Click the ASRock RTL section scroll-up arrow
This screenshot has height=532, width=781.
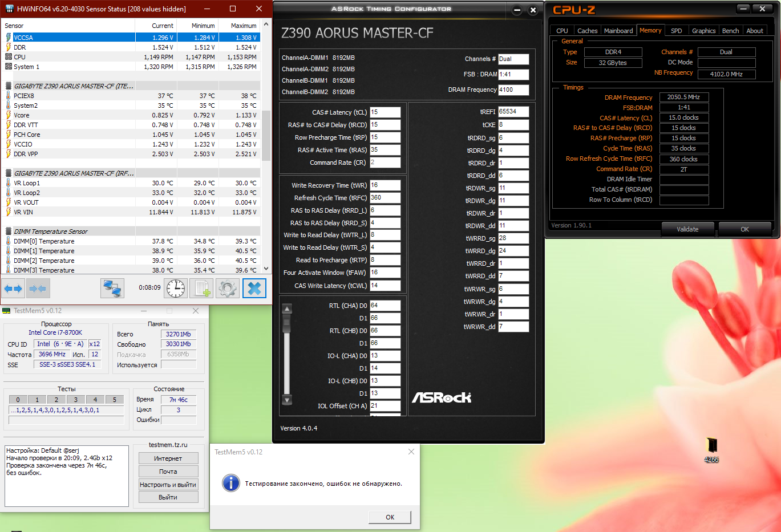tap(287, 309)
